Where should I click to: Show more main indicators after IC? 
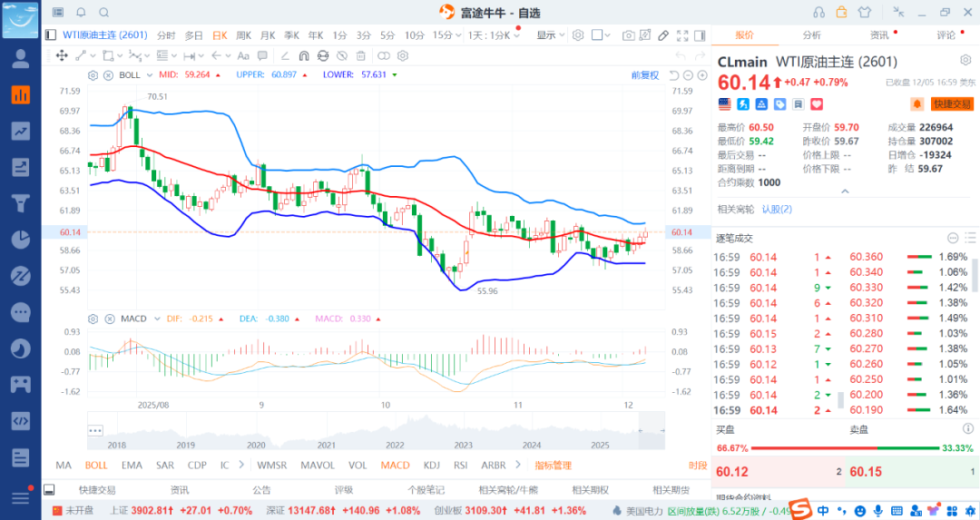(x=241, y=465)
